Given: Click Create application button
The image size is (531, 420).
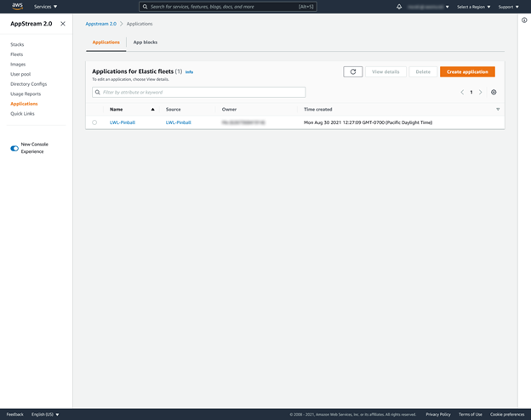Looking at the screenshot, I should click(x=467, y=71).
